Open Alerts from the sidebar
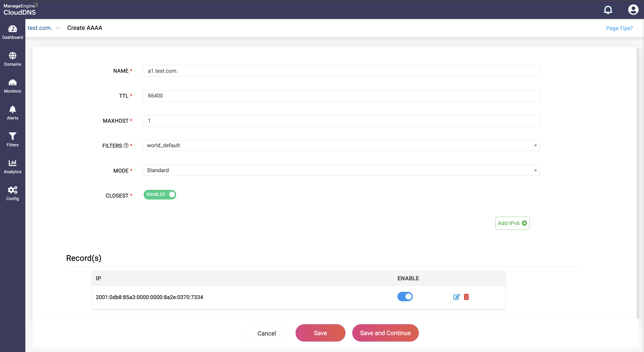This screenshot has width=644, height=352. coord(13,113)
